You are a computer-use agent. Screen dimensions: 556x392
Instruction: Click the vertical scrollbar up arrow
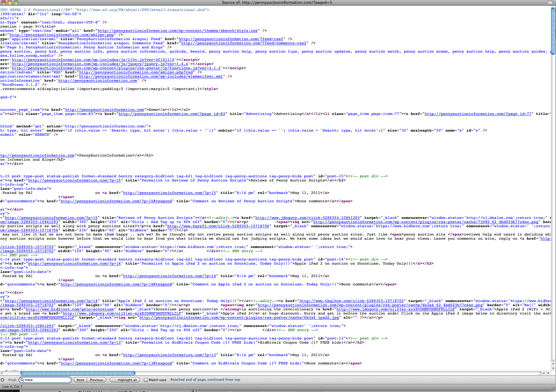pyautogui.click(x=553, y=363)
